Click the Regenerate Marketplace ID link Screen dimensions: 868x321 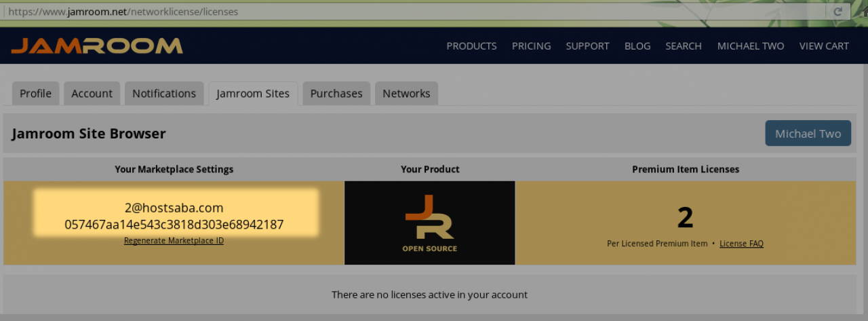[x=174, y=241]
